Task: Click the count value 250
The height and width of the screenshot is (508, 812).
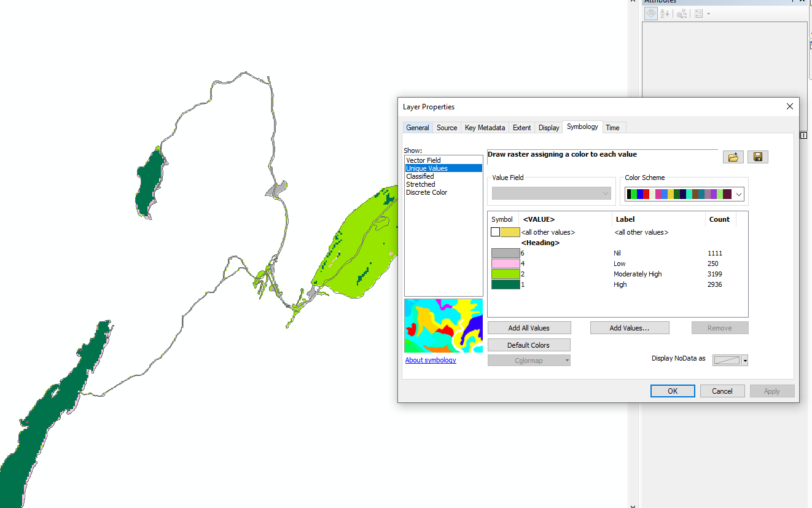Action: (713, 264)
